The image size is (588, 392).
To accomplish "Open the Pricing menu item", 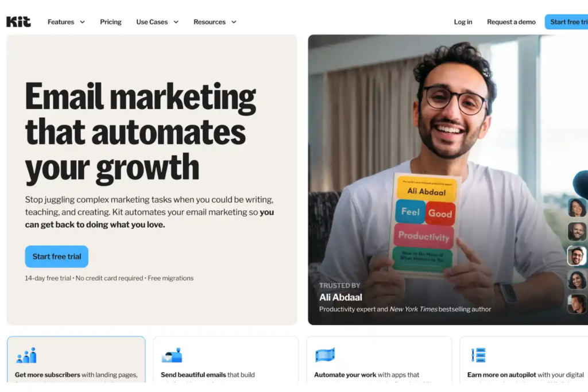I will pyautogui.click(x=111, y=22).
